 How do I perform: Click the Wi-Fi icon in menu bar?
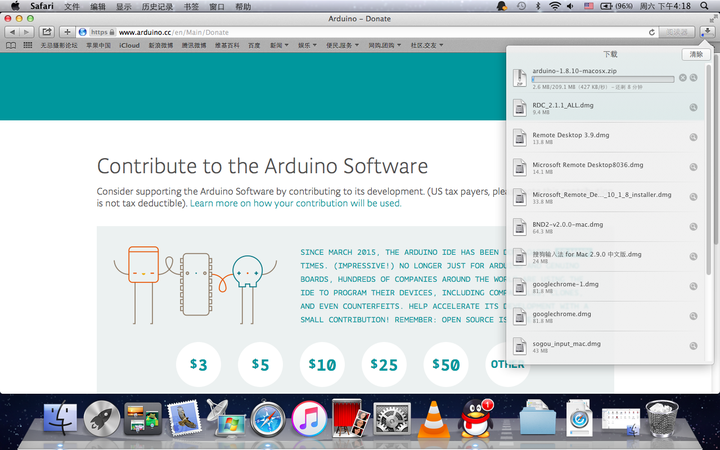coord(555,6)
